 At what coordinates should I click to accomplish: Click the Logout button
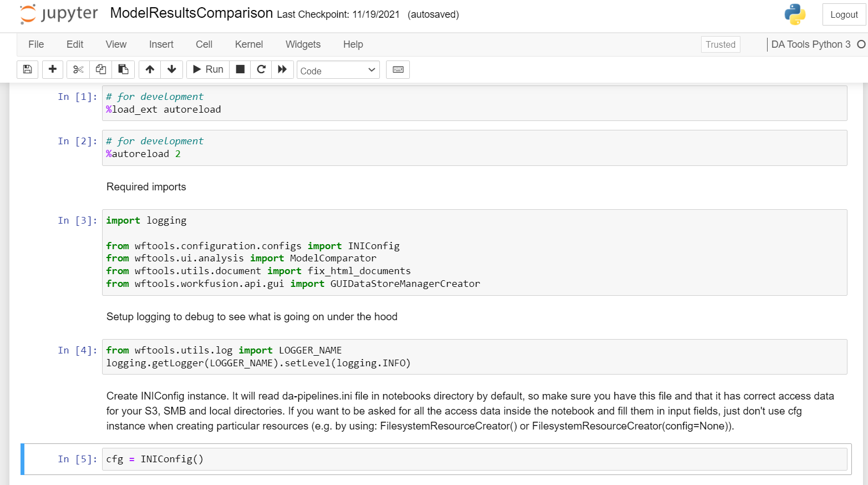point(844,14)
